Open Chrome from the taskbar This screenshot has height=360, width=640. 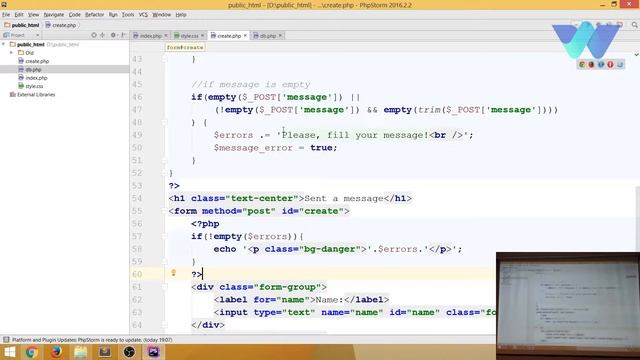point(32,352)
